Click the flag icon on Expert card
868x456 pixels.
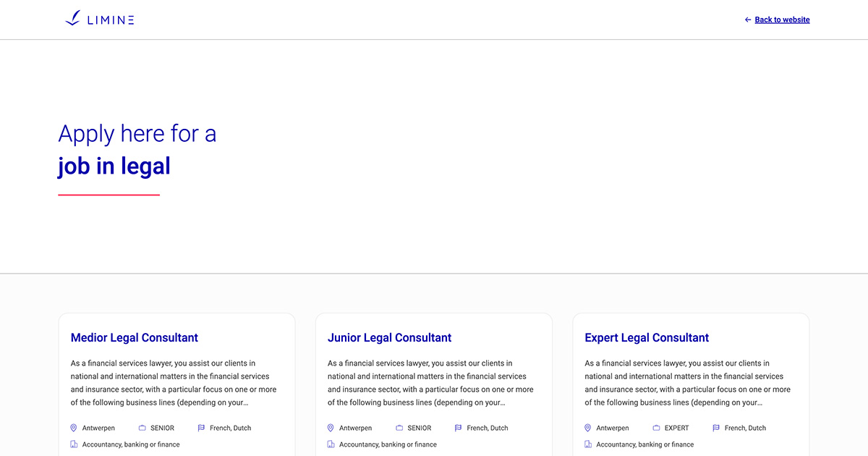(716, 428)
